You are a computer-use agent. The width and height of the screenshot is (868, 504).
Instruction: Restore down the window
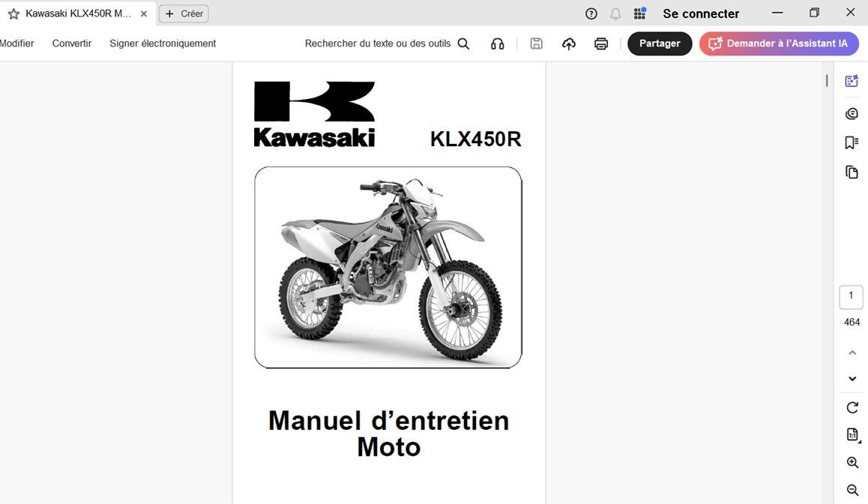814,13
